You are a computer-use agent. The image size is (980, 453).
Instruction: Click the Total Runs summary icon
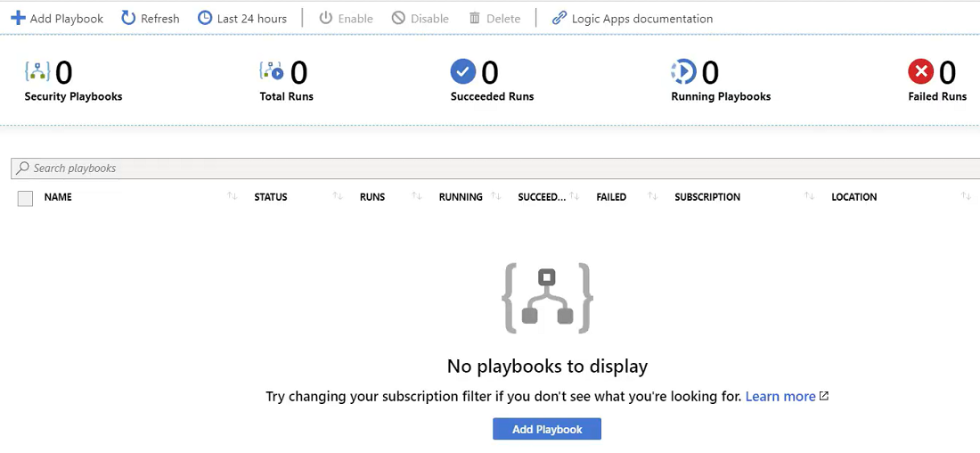click(x=272, y=71)
